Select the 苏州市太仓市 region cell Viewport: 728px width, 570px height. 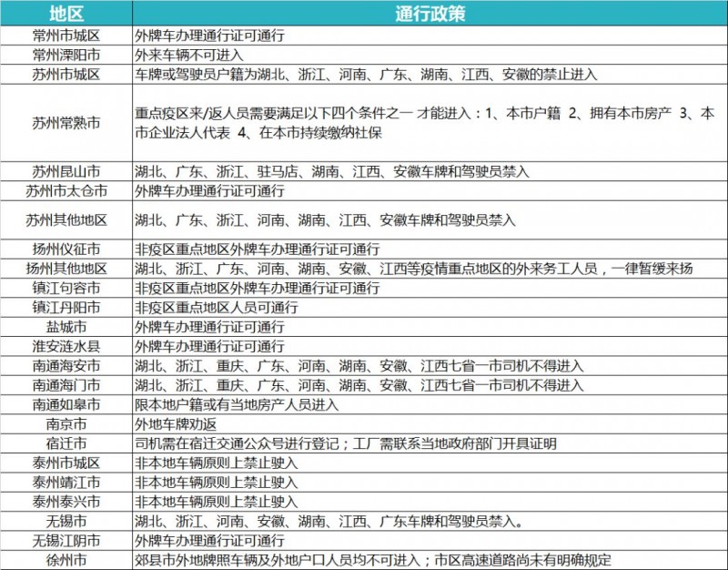tap(66, 191)
